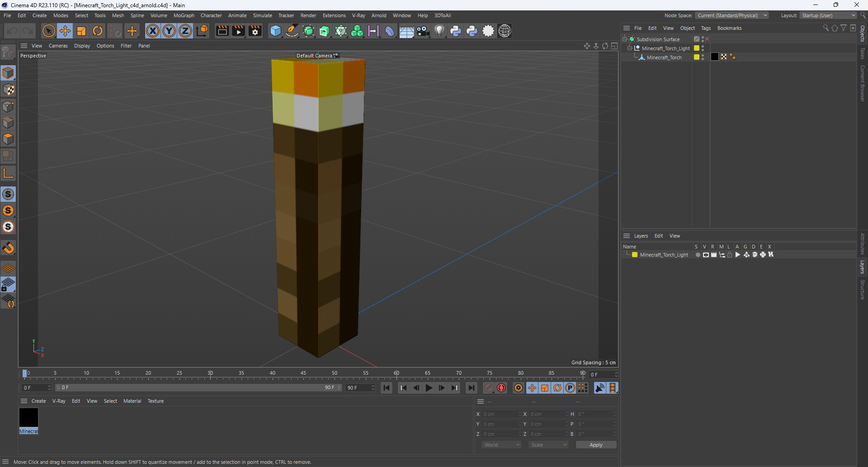Click the Extrude generator green icon
The width and height of the screenshot is (868, 467).
point(325,31)
